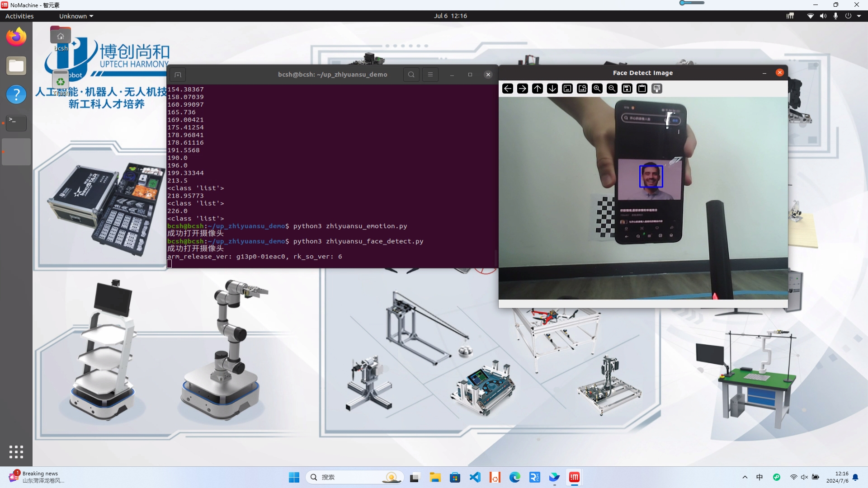
Task: Open Microsoft Edge from the taskbar
Action: [515, 477]
